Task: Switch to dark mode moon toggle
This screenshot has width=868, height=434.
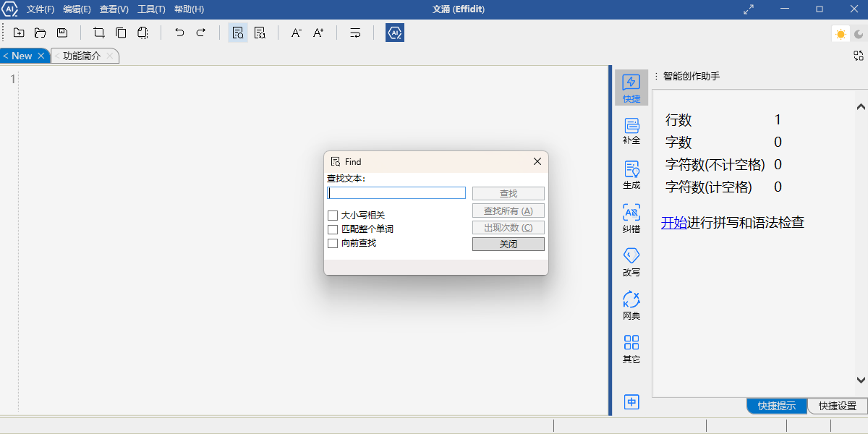Action: (858, 34)
